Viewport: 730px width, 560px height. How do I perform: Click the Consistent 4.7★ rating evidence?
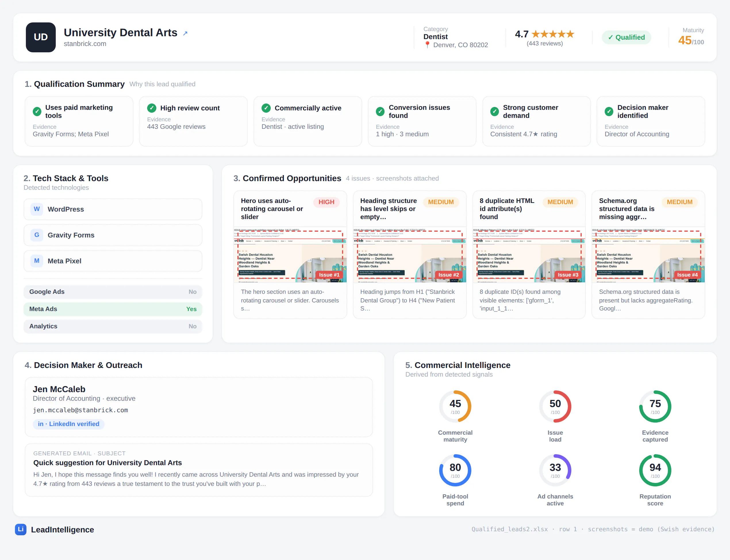pos(523,134)
